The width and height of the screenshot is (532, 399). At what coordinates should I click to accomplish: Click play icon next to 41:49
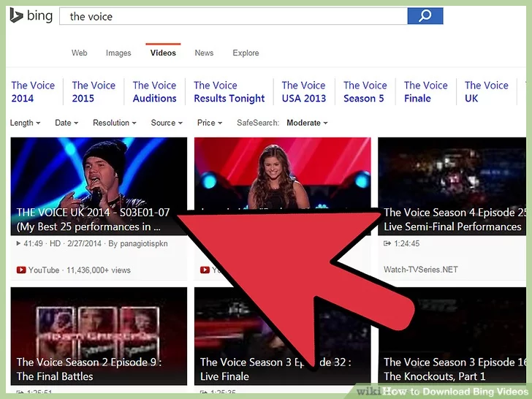18,243
